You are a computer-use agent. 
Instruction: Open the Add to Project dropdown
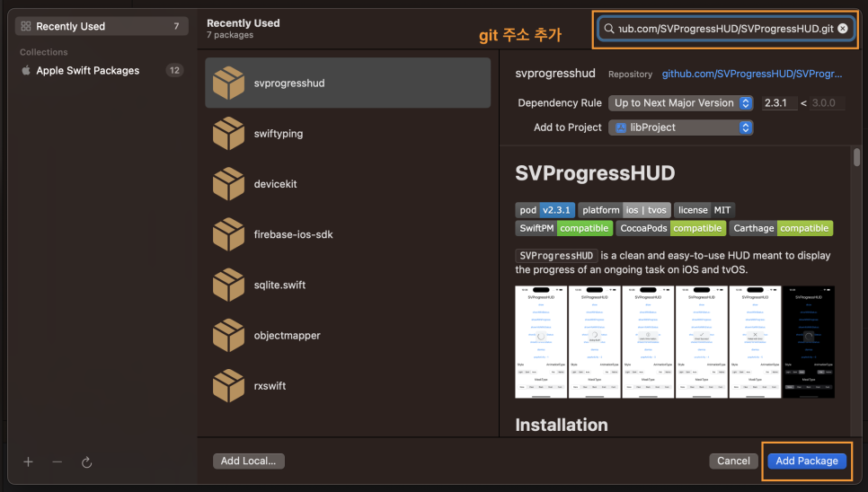coord(681,127)
